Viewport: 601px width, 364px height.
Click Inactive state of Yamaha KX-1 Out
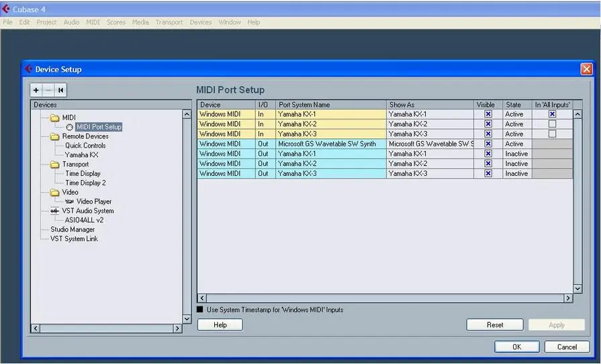[517, 154]
